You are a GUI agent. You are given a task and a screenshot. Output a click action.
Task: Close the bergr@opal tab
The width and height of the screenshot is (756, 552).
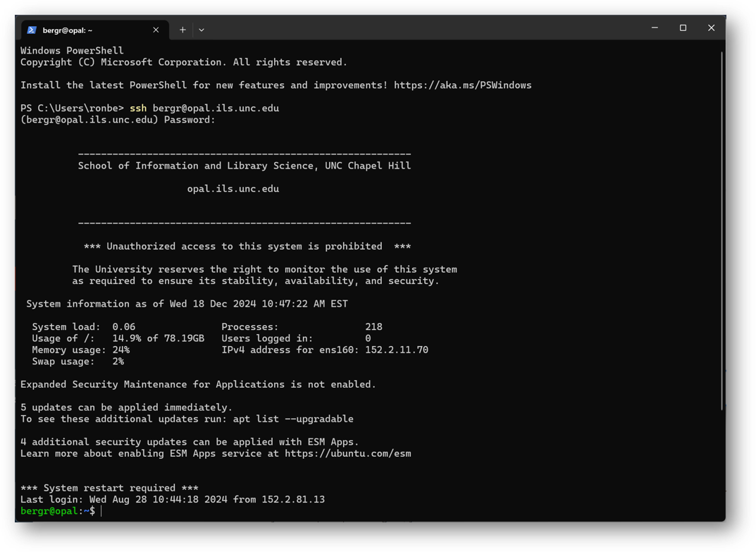156,30
